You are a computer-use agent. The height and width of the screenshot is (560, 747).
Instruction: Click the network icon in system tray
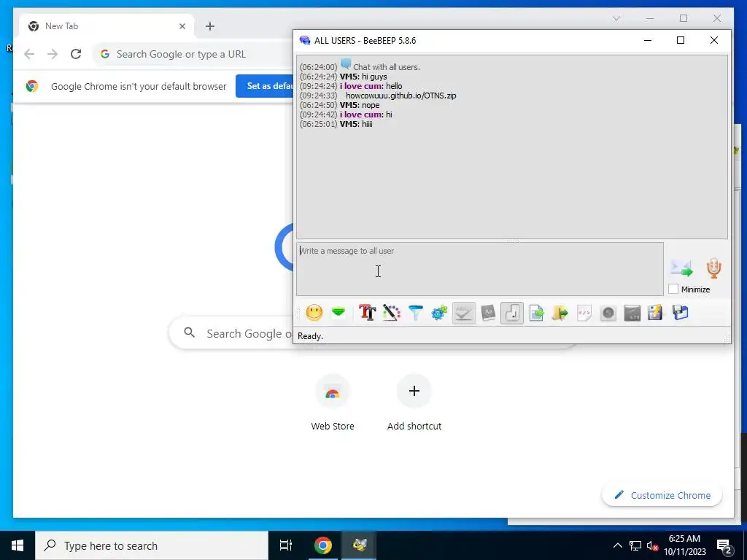635,545
